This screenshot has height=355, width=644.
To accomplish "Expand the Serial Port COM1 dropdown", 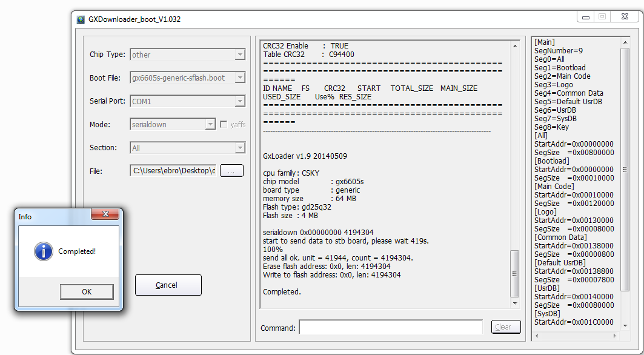I will click(x=240, y=102).
